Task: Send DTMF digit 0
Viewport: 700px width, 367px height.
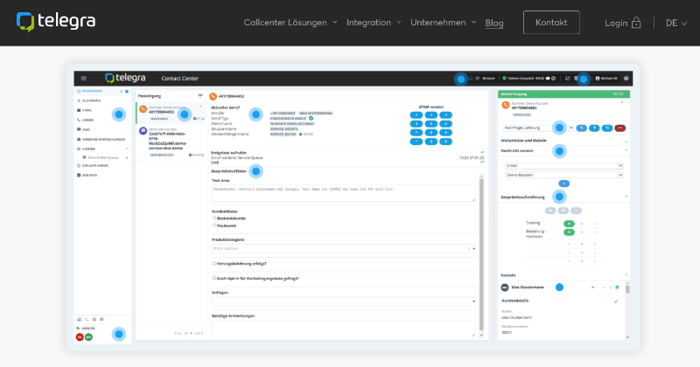Action: [x=431, y=142]
